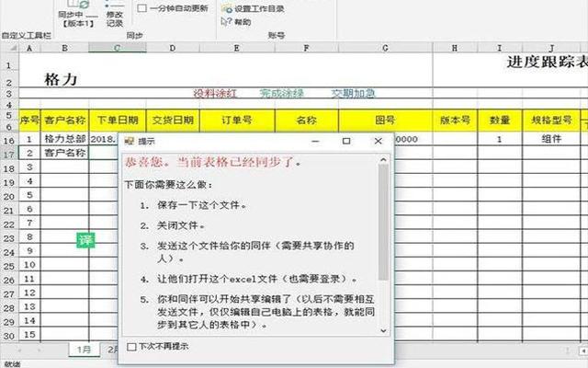The image size is (588, 368).
Task: Select column I header
Action: point(500,48)
